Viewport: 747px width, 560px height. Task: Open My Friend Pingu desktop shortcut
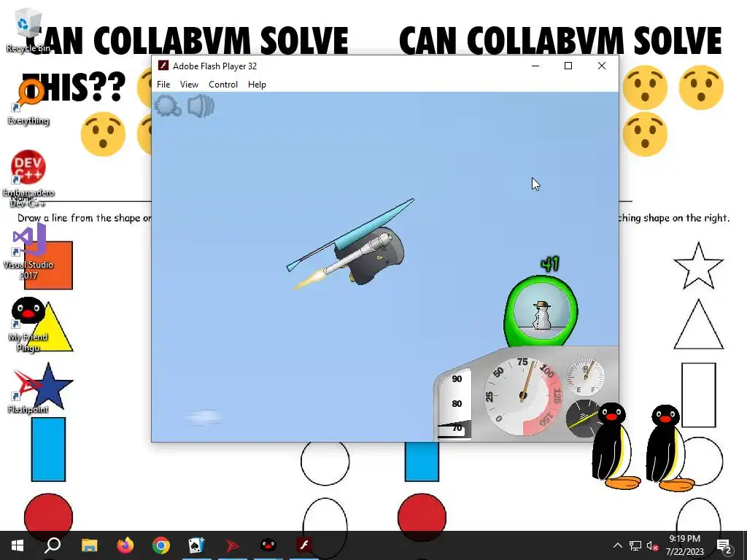pyautogui.click(x=28, y=324)
